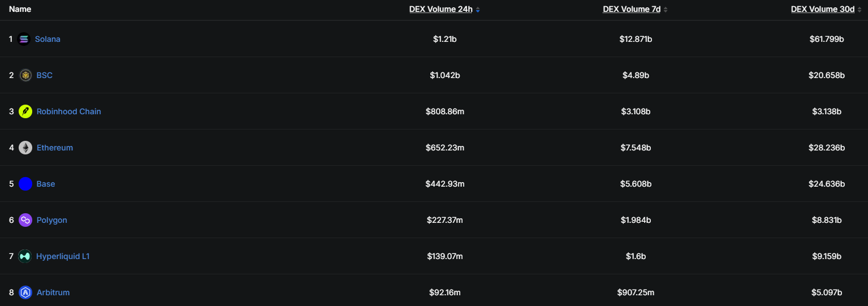Viewport: 868px width, 306px height.
Task: Sort by DEX Volume 30d column
Action: click(x=823, y=9)
